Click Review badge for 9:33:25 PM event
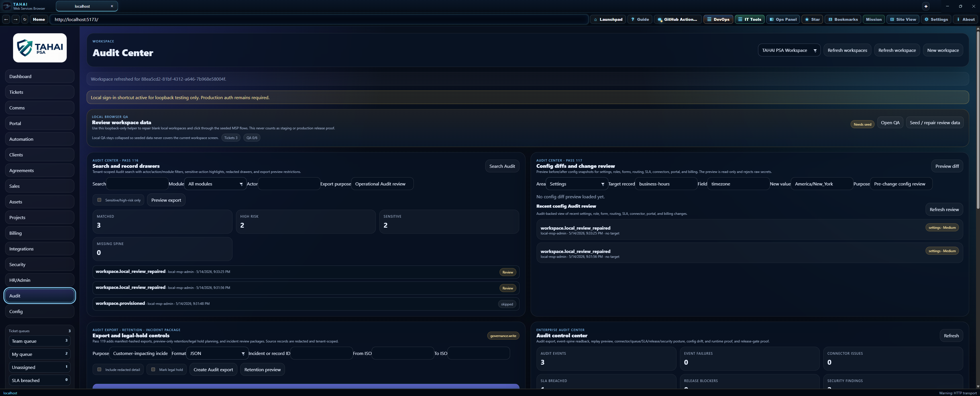 (x=508, y=272)
